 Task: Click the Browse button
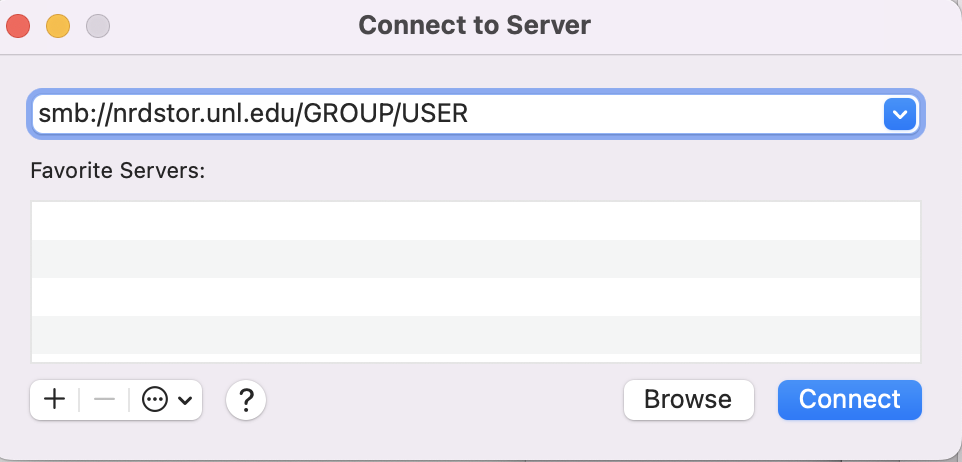tap(687, 400)
